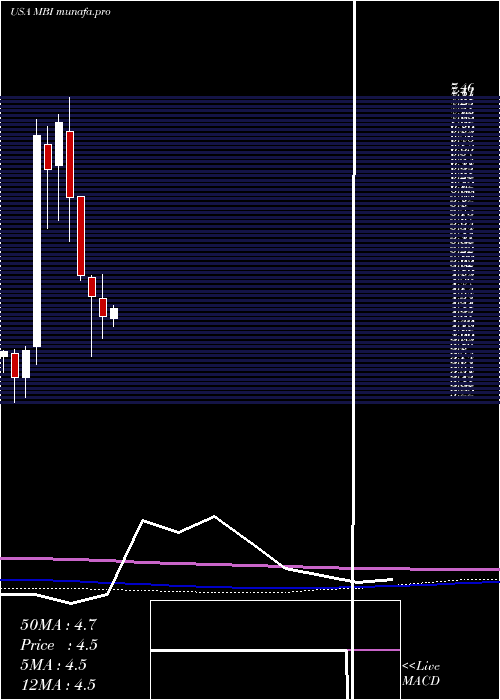Click the last small white candlestick
500x700 pixels.
click(x=114, y=313)
